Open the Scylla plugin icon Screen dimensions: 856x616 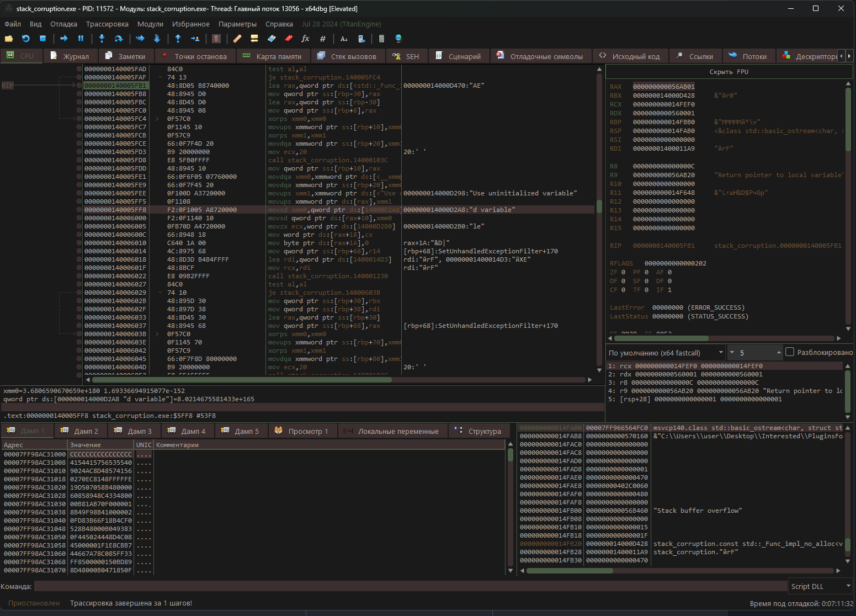pyautogui.click(x=216, y=39)
